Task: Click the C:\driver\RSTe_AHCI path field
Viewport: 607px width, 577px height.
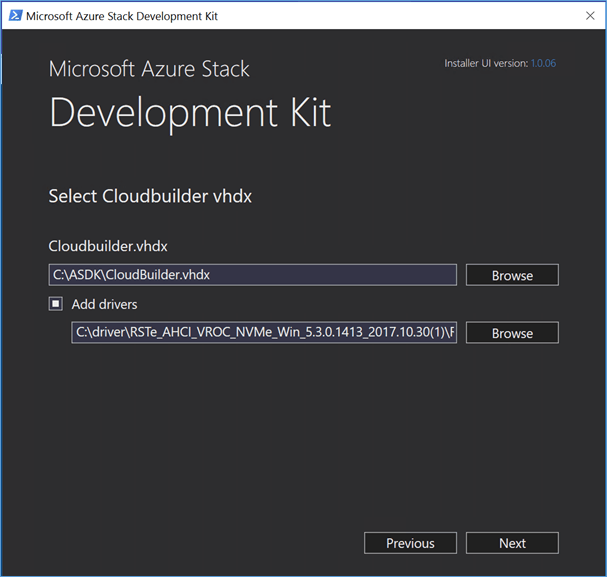Action: pos(264,332)
